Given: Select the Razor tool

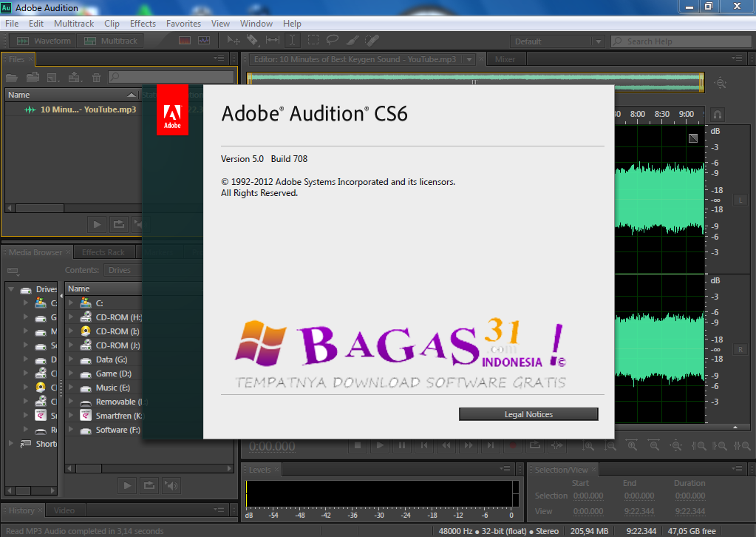Looking at the screenshot, I should [x=253, y=41].
